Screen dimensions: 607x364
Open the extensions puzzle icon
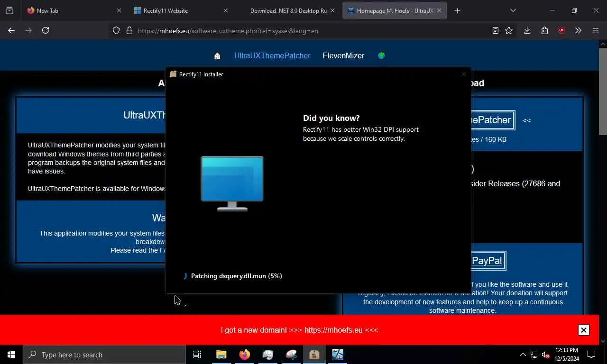coord(544,30)
